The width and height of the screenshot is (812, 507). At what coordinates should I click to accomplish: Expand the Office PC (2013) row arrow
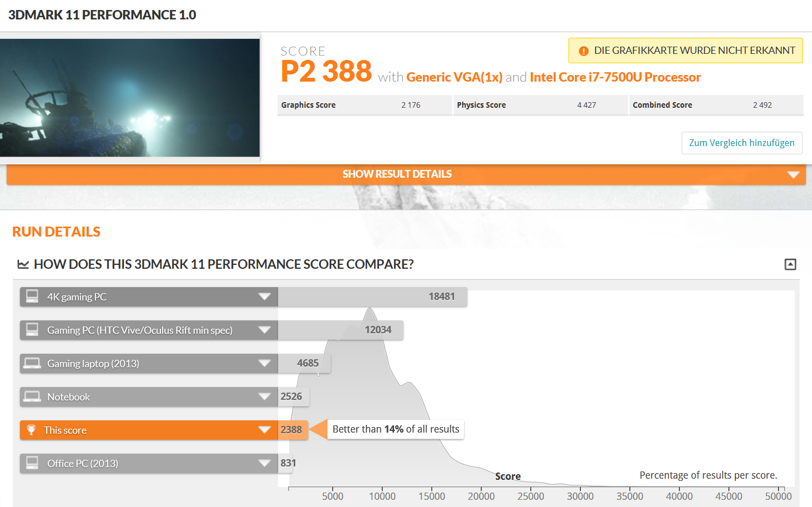coord(264,463)
